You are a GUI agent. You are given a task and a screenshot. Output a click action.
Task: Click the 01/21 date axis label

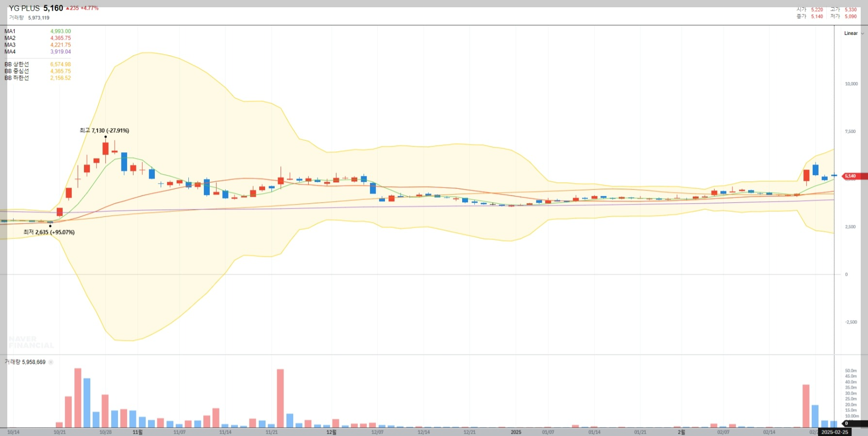pyautogui.click(x=640, y=432)
